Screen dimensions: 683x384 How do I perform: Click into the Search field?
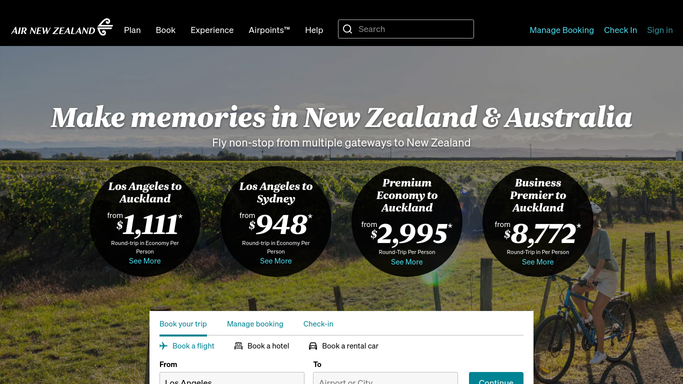tap(406, 29)
